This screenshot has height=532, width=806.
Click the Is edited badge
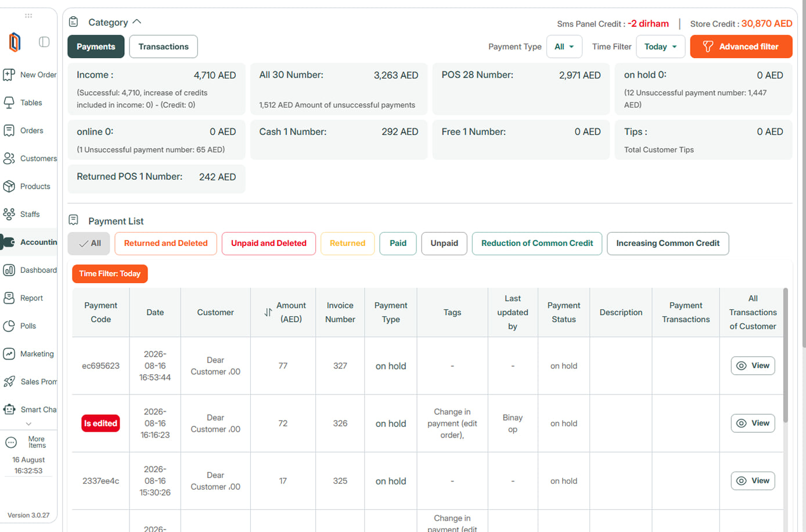pyautogui.click(x=100, y=424)
